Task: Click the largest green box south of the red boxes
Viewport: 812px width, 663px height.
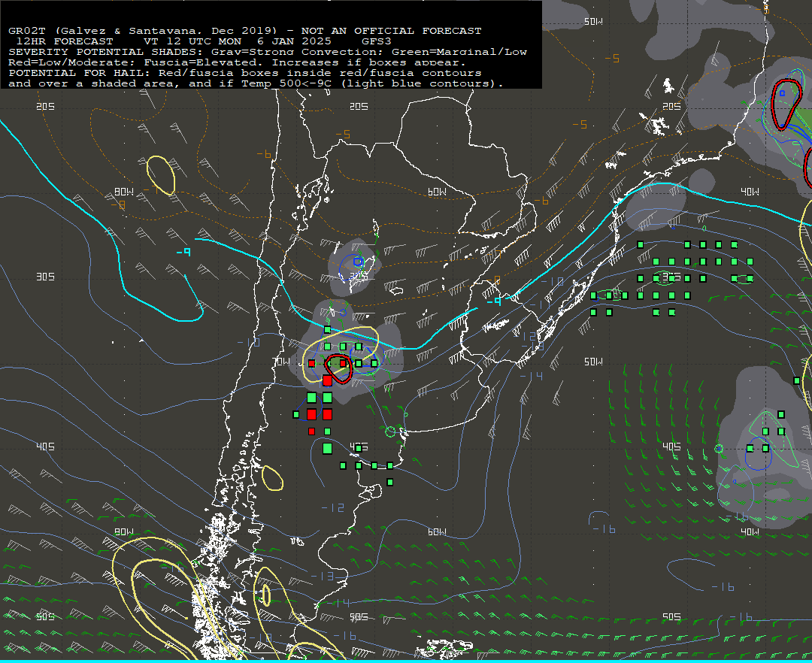Action: pos(327,448)
